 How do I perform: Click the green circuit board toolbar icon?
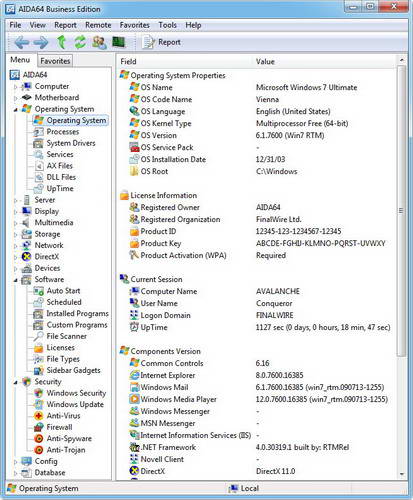tap(118, 42)
